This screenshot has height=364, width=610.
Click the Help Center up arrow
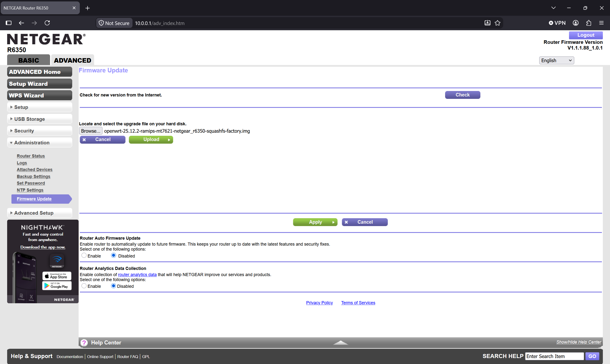pyautogui.click(x=341, y=343)
